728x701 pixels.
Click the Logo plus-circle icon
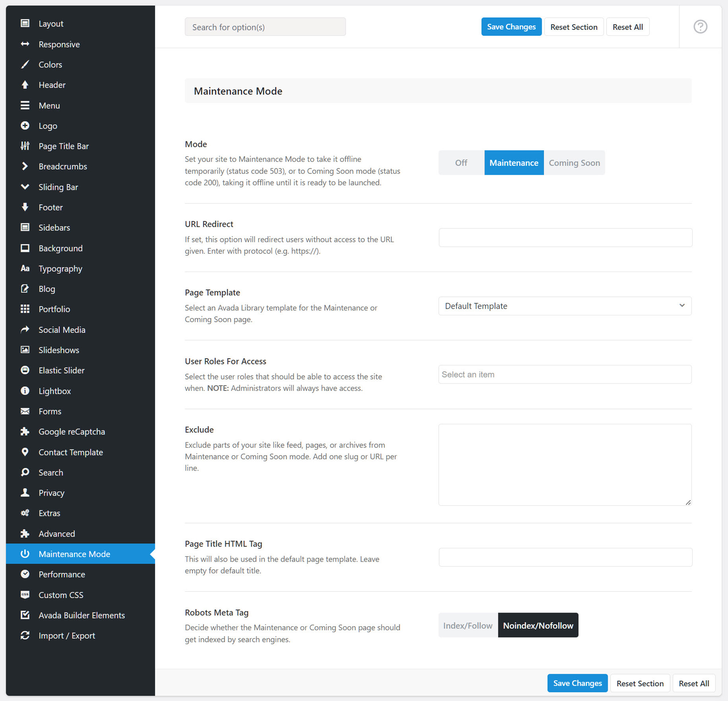click(25, 126)
